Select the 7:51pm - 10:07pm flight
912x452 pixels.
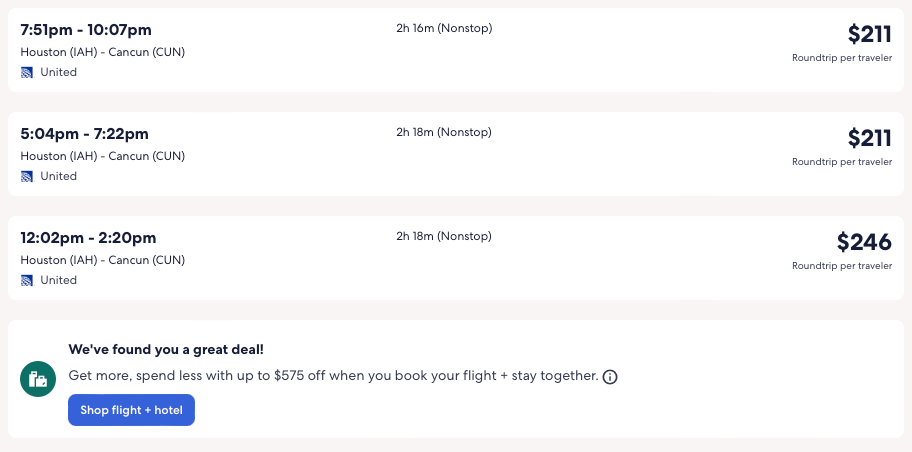[87, 30]
